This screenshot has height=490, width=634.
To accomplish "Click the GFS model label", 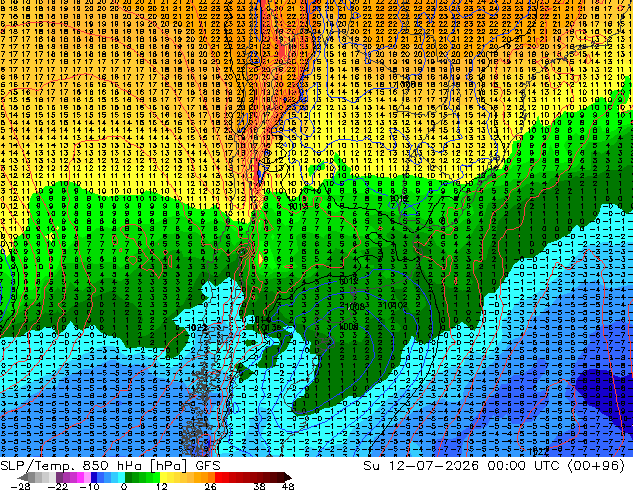I will (x=207, y=465).
